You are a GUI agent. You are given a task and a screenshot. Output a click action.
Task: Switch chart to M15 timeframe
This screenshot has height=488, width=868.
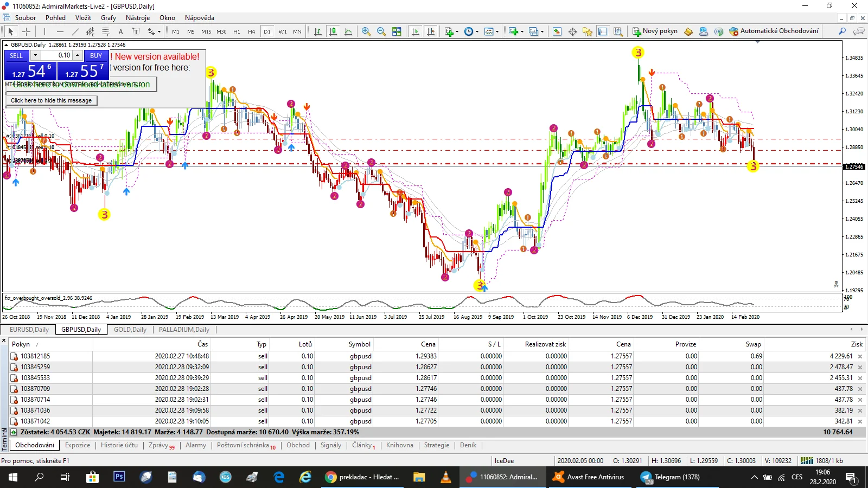pos(206,31)
